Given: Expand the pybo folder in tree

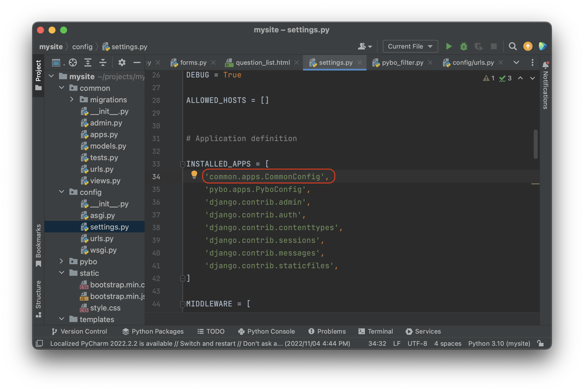Looking at the screenshot, I should tap(61, 261).
